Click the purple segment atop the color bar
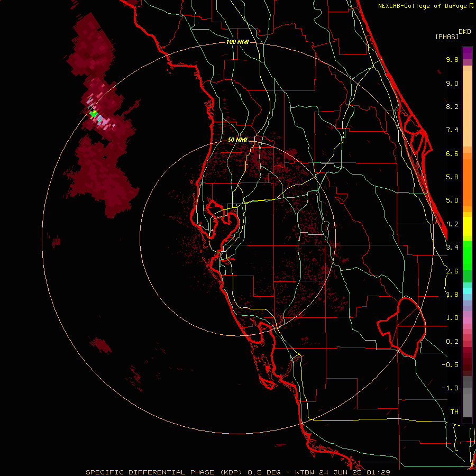The height and width of the screenshot is (476, 476). tap(467, 53)
